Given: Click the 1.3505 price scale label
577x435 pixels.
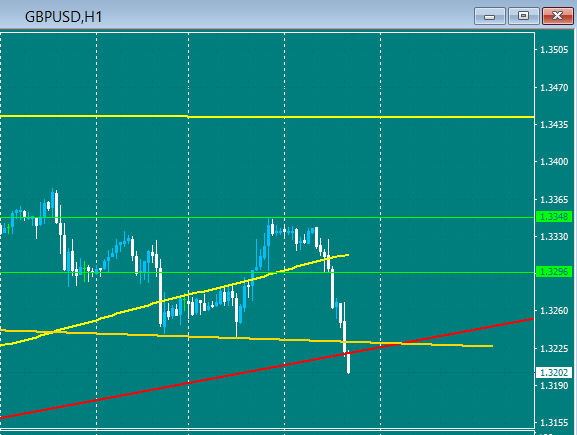Looking at the screenshot, I should [x=554, y=50].
